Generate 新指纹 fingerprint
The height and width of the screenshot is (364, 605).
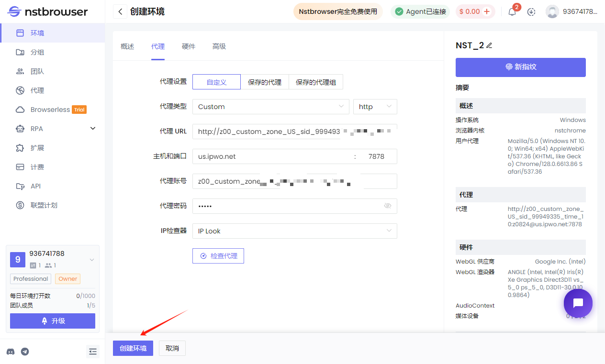(521, 67)
